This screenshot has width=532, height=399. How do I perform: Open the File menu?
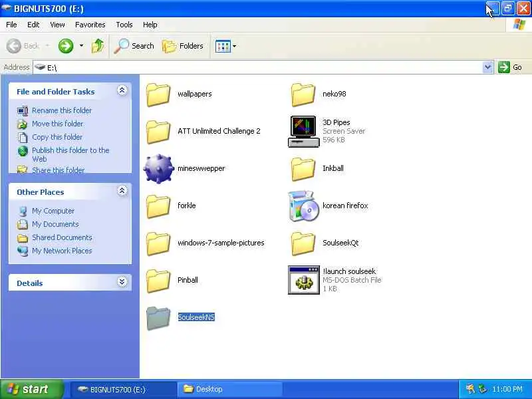tap(11, 25)
